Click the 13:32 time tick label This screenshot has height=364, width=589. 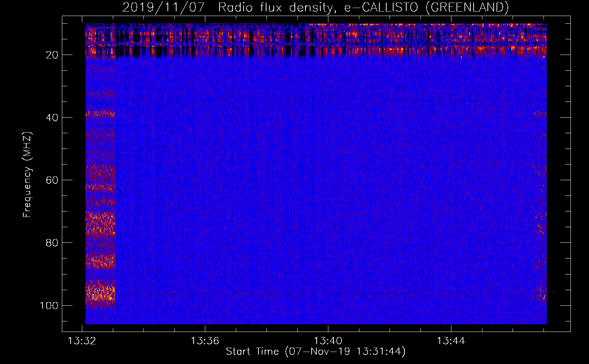tap(82, 341)
